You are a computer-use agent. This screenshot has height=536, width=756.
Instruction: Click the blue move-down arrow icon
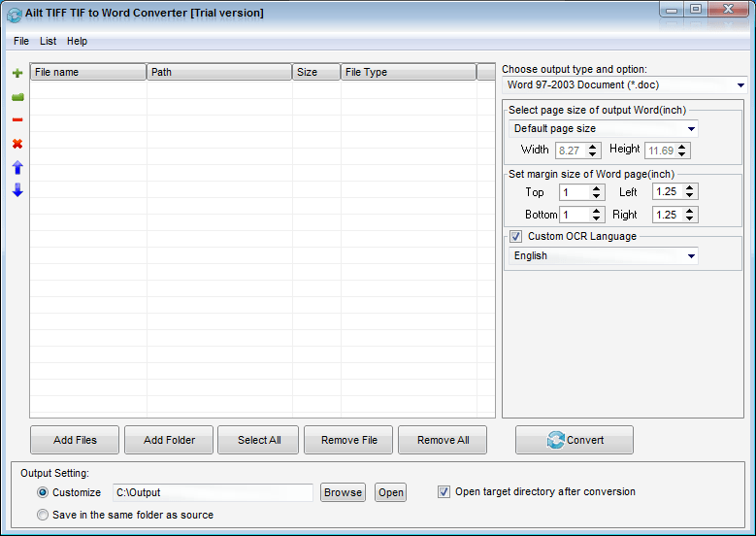pyautogui.click(x=17, y=190)
